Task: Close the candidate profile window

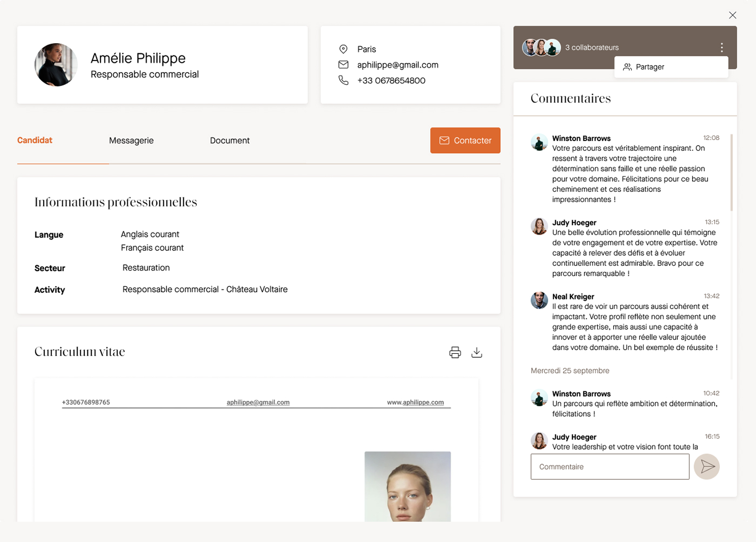Action: (732, 15)
